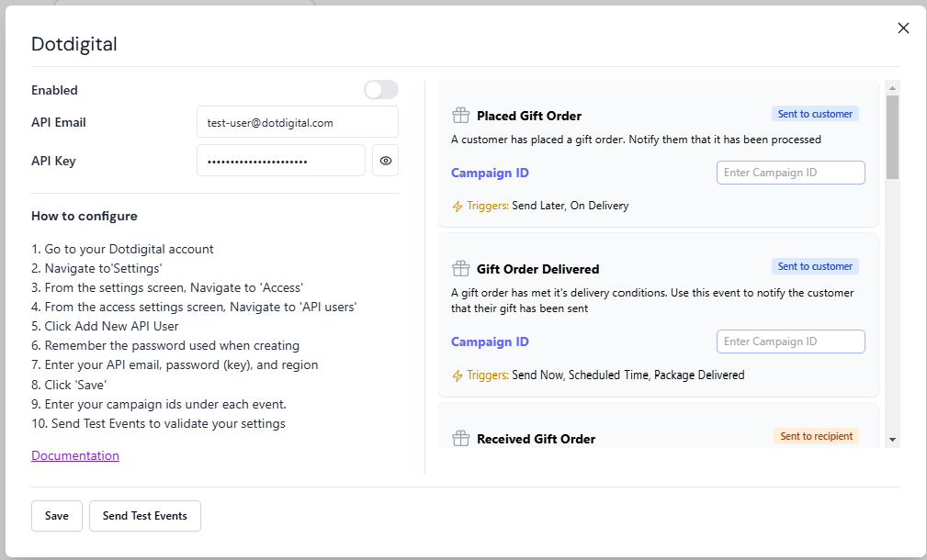The width and height of the screenshot is (927, 560).
Task: Reveal the API Key with the eye icon
Action: click(386, 161)
